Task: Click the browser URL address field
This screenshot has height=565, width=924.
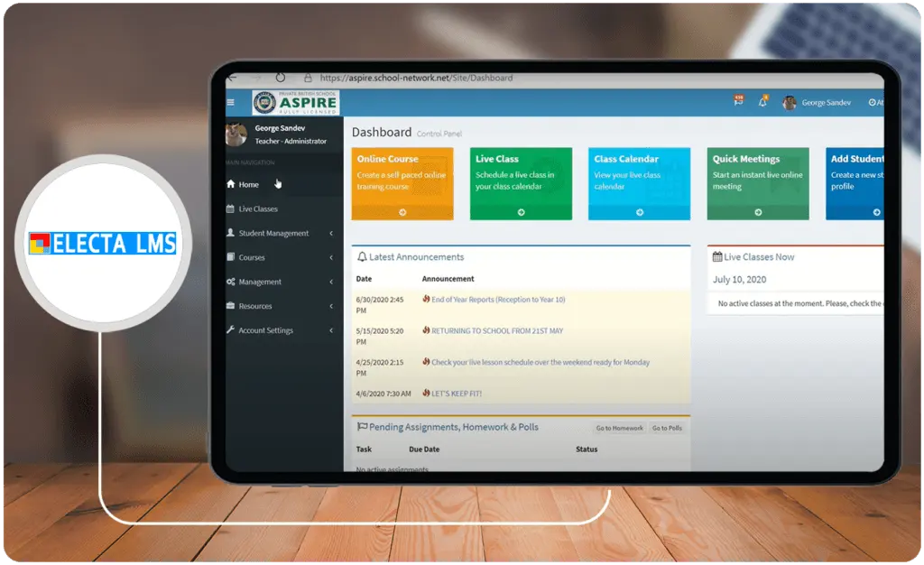Action: click(x=416, y=78)
